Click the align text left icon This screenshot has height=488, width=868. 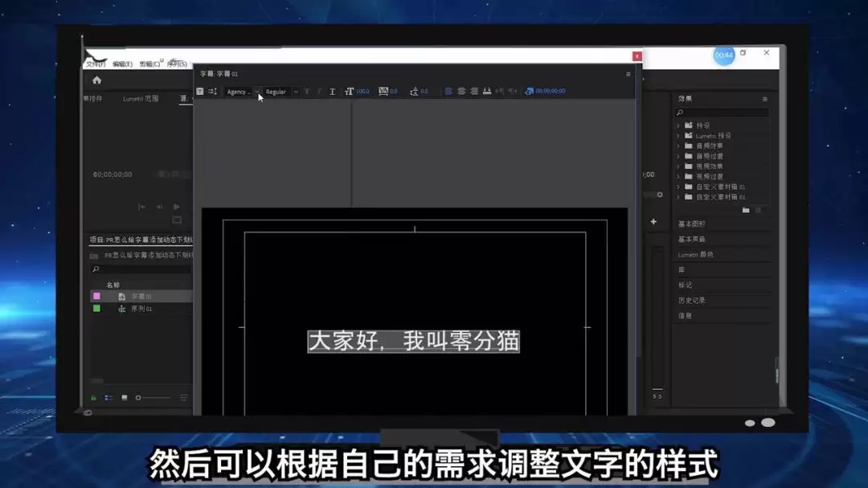point(448,91)
